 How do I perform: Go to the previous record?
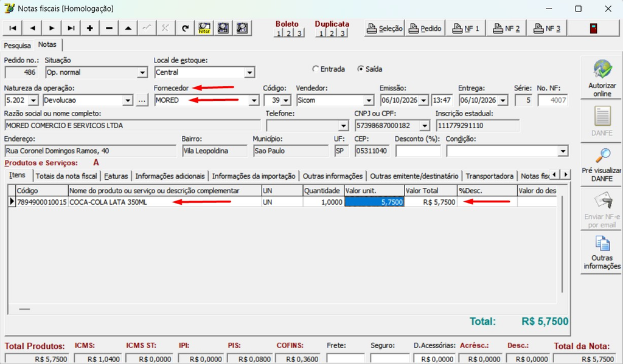pyautogui.click(x=33, y=28)
